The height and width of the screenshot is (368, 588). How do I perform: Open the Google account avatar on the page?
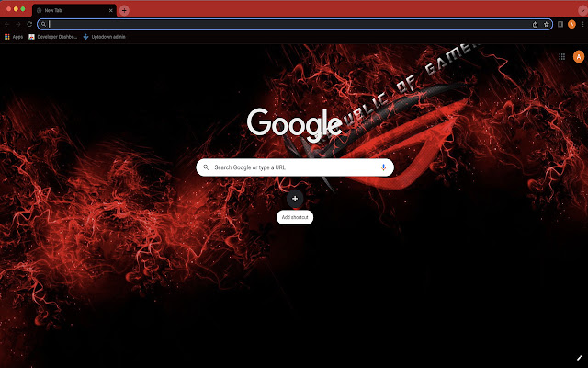tap(579, 57)
